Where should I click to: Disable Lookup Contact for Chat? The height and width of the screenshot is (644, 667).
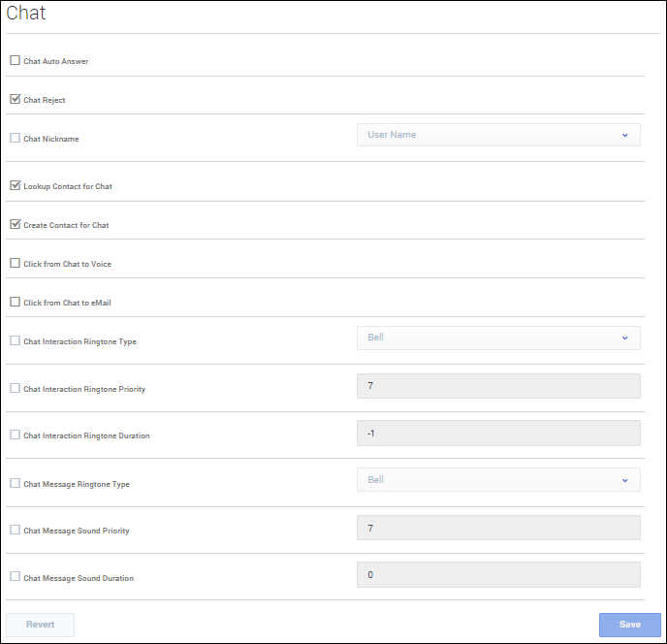point(15,185)
